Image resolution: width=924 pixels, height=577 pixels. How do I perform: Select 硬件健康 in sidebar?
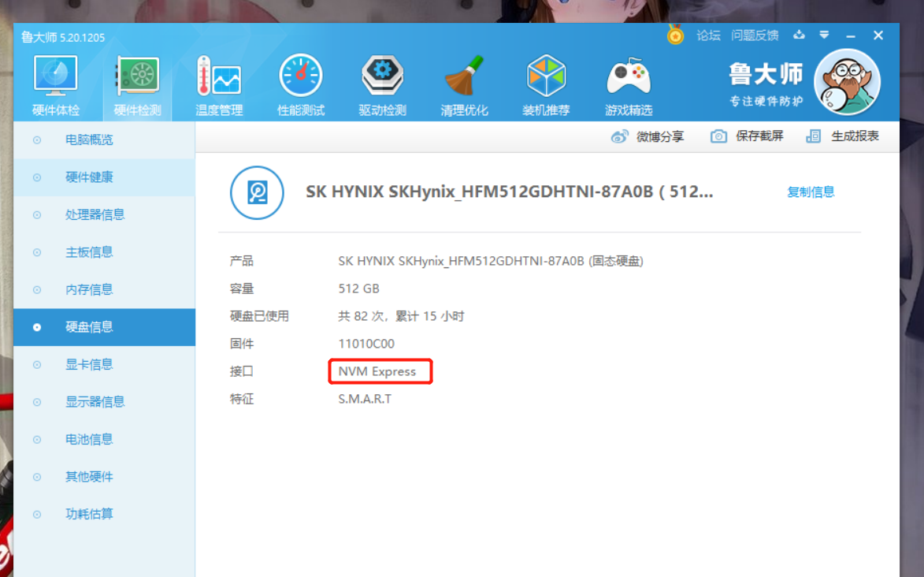[104, 177]
